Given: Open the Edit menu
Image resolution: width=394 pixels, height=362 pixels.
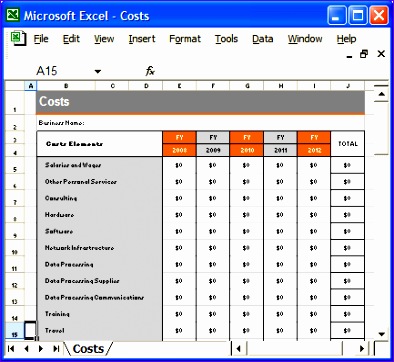Looking at the screenshot, I should pos(71,39).
